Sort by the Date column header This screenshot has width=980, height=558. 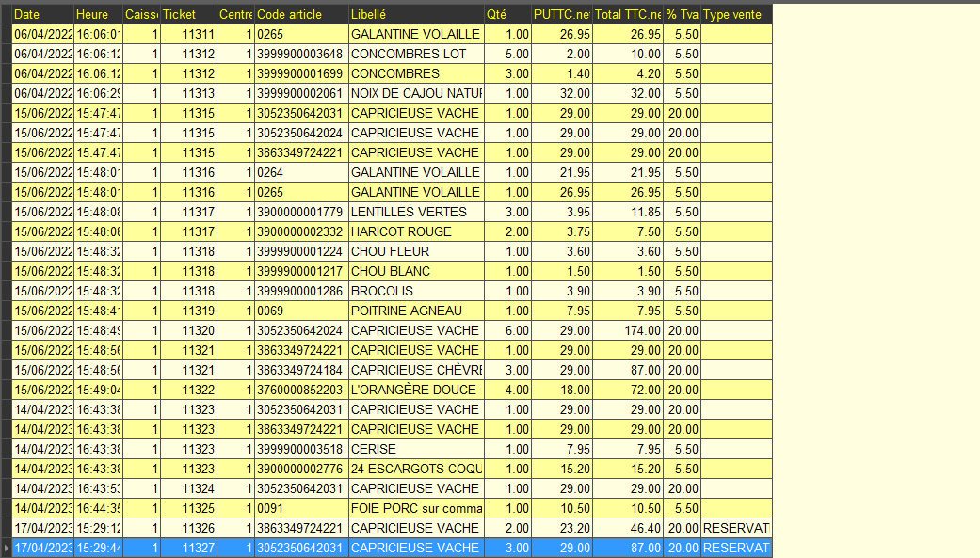(x=42, y=14)
